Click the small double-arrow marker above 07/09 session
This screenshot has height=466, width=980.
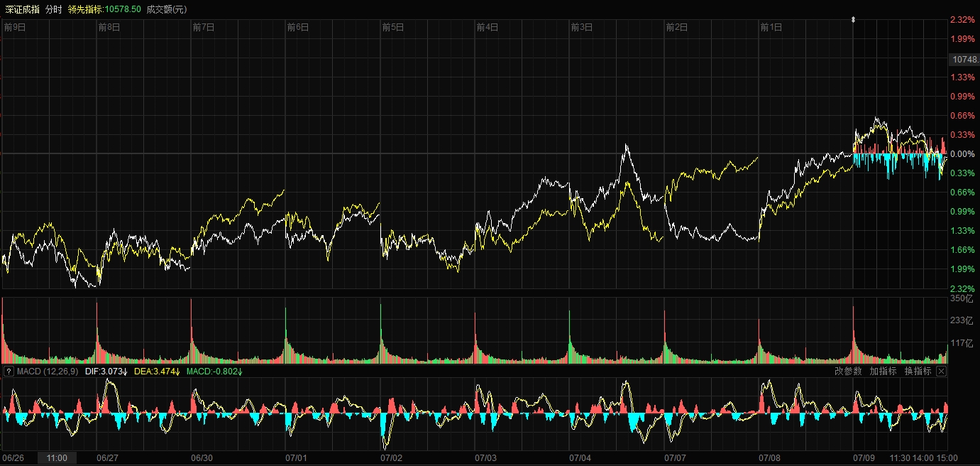[x=853, y=20]
